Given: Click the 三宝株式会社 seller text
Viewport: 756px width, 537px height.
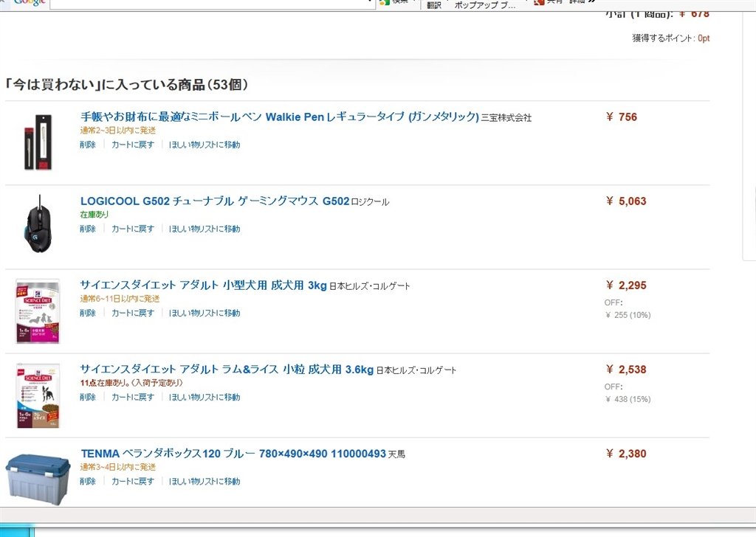Looking at the screenshot, I should [506, 117].
